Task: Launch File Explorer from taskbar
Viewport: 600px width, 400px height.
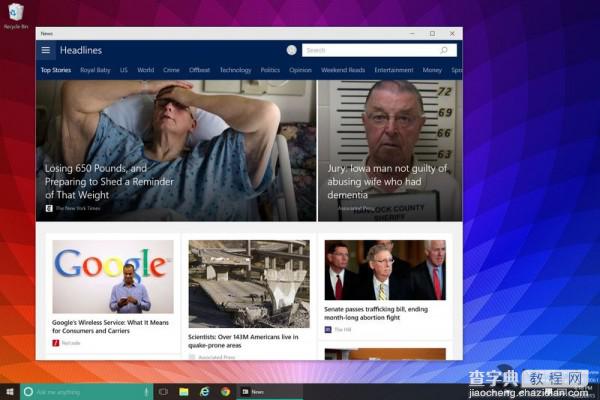Action: [x=184, y=392]
